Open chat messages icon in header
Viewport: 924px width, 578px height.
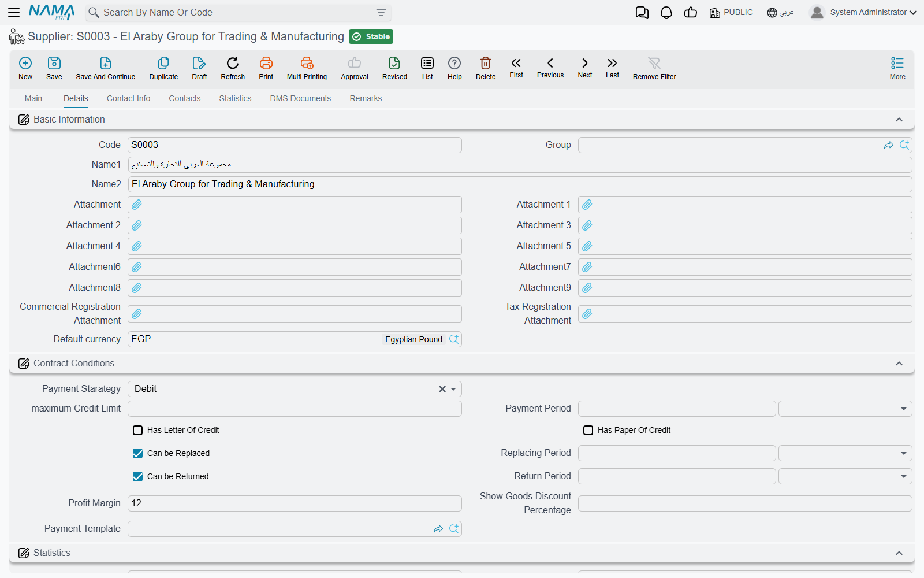[642, 13]
